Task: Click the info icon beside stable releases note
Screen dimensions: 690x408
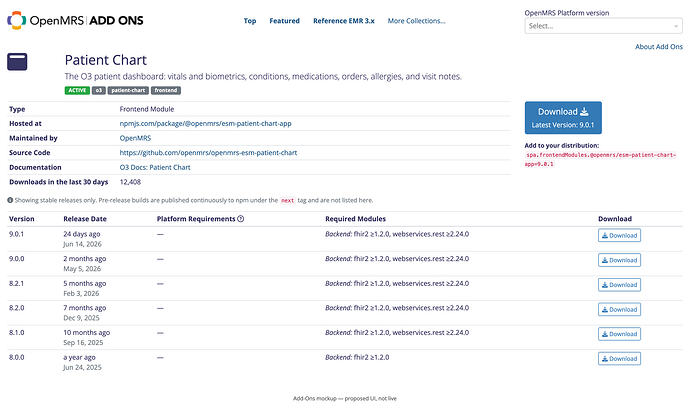Action: (10, 200)
